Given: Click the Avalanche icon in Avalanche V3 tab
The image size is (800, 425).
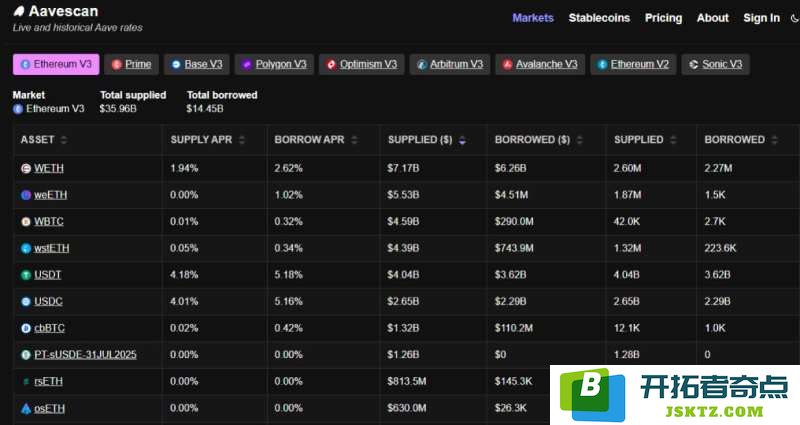Looking at the screenshot, I should pos(507,65).
